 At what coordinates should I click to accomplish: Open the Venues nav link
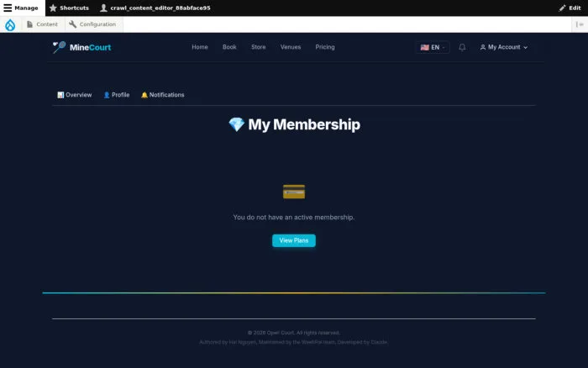[x=291, y=47]
